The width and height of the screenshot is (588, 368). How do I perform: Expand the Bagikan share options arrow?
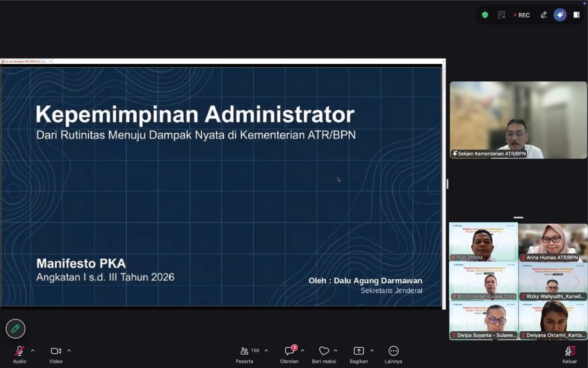point(372,351)
